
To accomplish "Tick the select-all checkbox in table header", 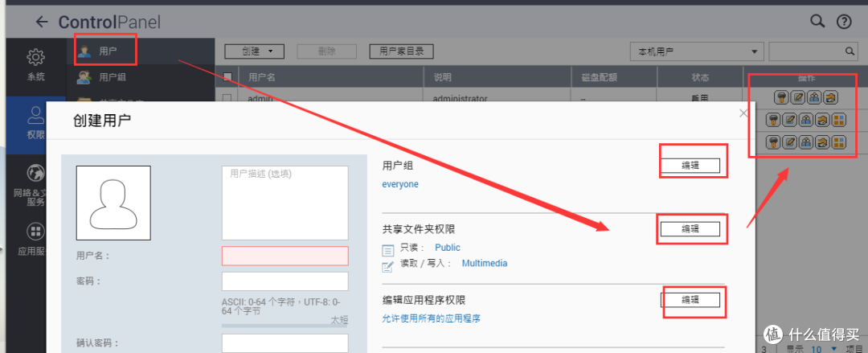I will pos(227,77).
